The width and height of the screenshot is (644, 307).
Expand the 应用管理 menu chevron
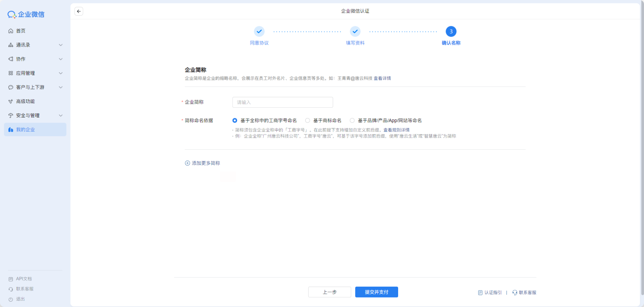(x=61, y=73)
